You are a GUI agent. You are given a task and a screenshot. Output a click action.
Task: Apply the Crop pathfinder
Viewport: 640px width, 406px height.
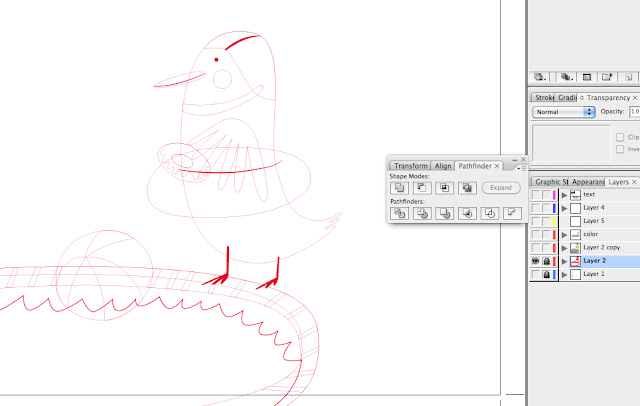click(467, 213)
